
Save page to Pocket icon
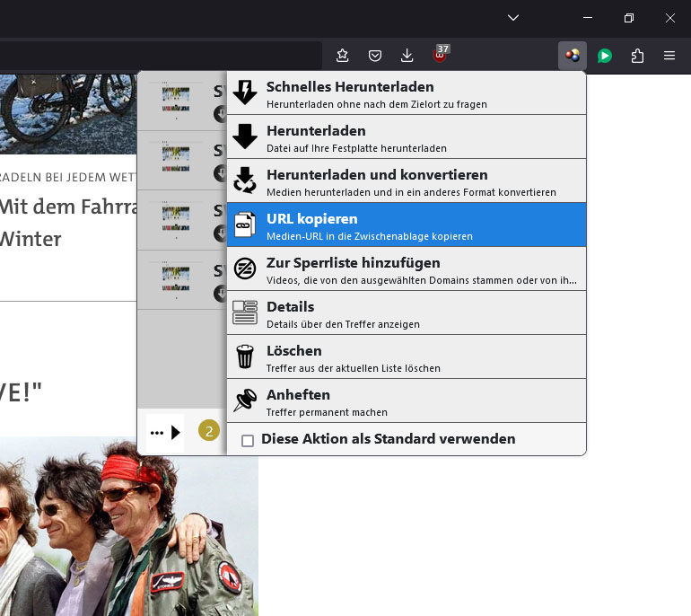pos(375,56)
